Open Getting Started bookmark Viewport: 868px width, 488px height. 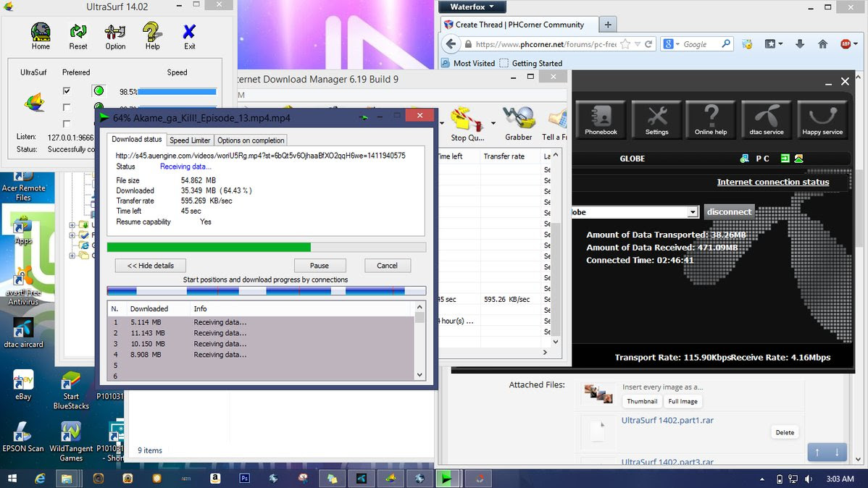(x=530, y=63)
